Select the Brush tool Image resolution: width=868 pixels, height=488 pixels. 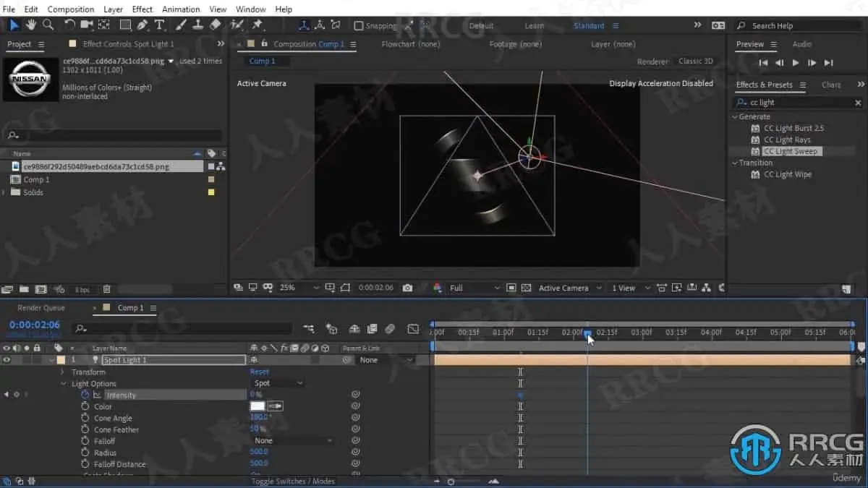(182, 25)
